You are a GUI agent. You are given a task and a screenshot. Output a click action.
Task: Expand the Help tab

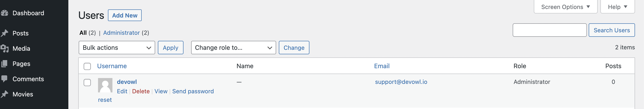click(617, 7)
